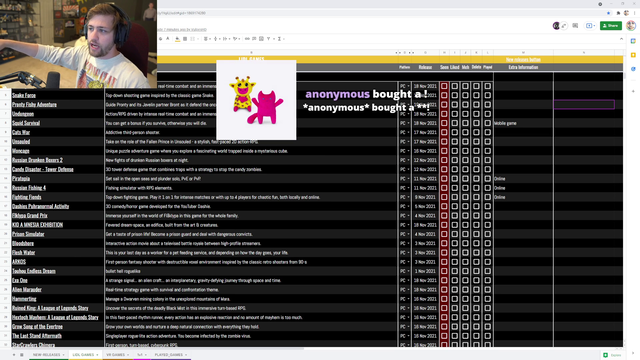This screenshot has height=360, width=640.
Task: Expand the LIDL GAMES tab menu arrow
Action: [97, 355]
